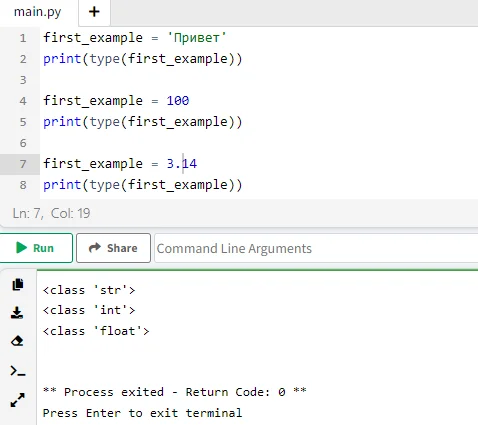Screen dimensions: 478x425
Task: Click line number 2 in the gutter
Action: 23,59
